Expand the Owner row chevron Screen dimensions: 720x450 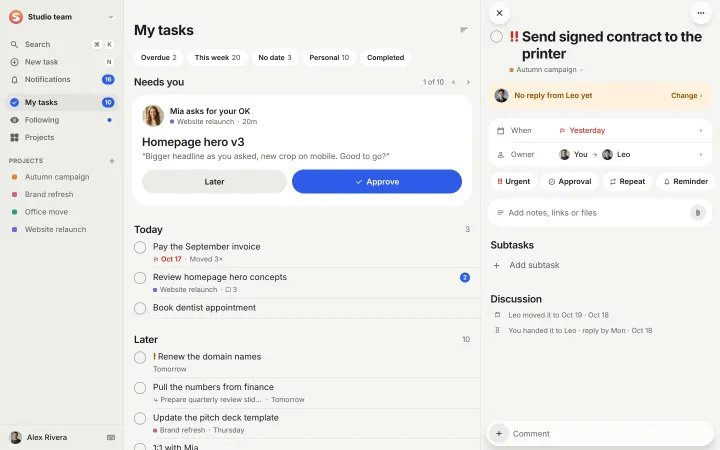coord(701,155)
